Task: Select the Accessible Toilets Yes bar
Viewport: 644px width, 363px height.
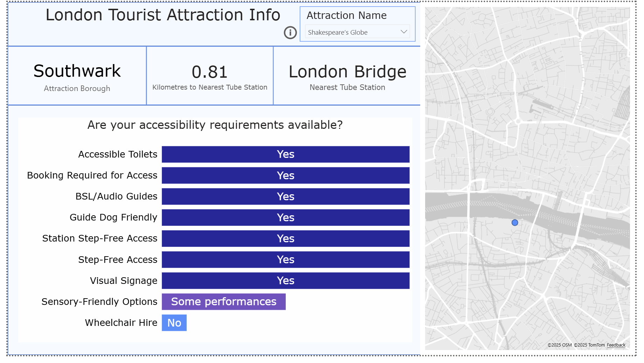Action: point(285,154)
